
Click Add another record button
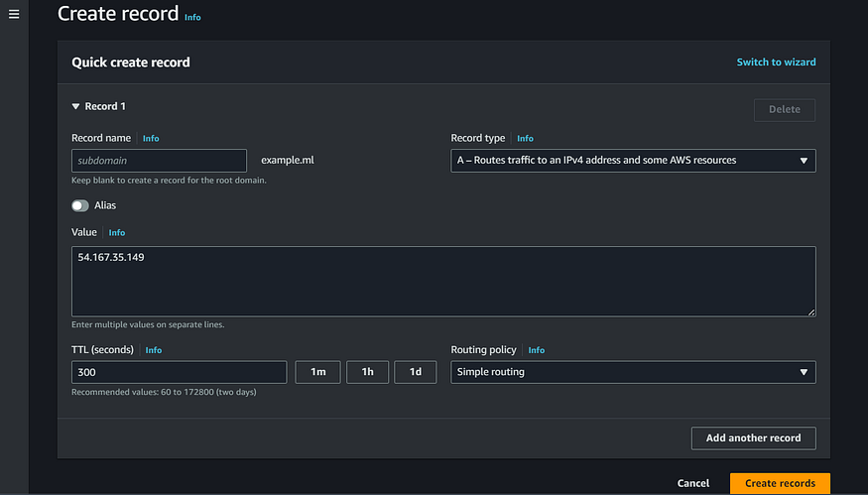[753, 438]
